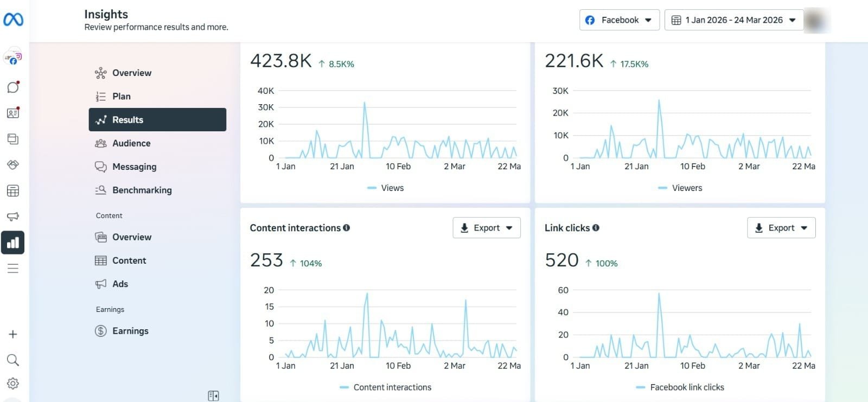Select the Insights bar chart icon
Image resolution: width=868 pixels, height=402 pixels.
coord(13,243)
